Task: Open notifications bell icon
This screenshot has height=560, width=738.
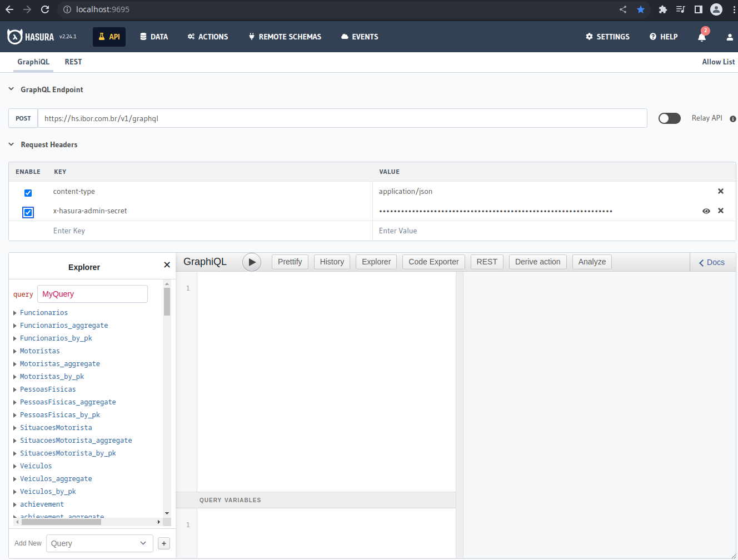Action: tap(702, 37)
